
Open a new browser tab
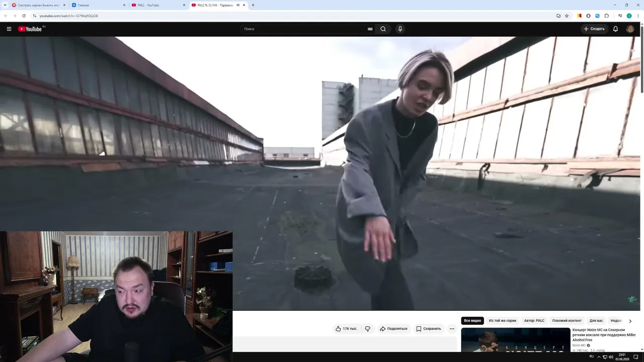(253, 5)
